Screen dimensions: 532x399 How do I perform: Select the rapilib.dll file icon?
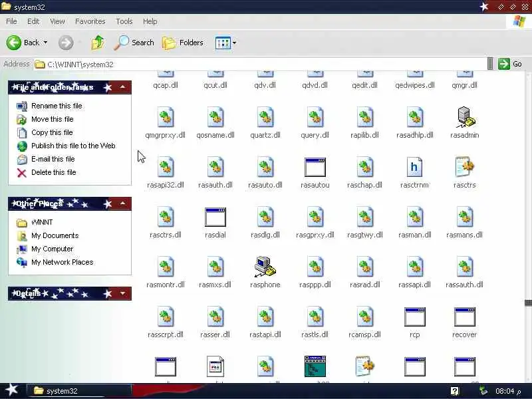click(364, 117)
